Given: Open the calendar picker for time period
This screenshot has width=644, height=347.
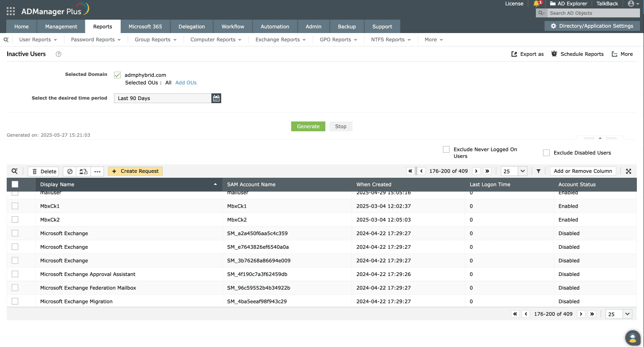Looking at the screenshot, I should coord(216,98).
